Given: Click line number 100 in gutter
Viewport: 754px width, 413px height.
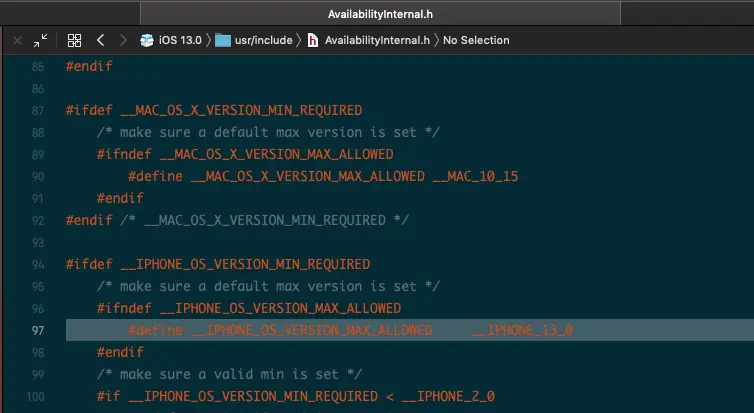Looking at the screenshot, I should click(x=36, y=397).
